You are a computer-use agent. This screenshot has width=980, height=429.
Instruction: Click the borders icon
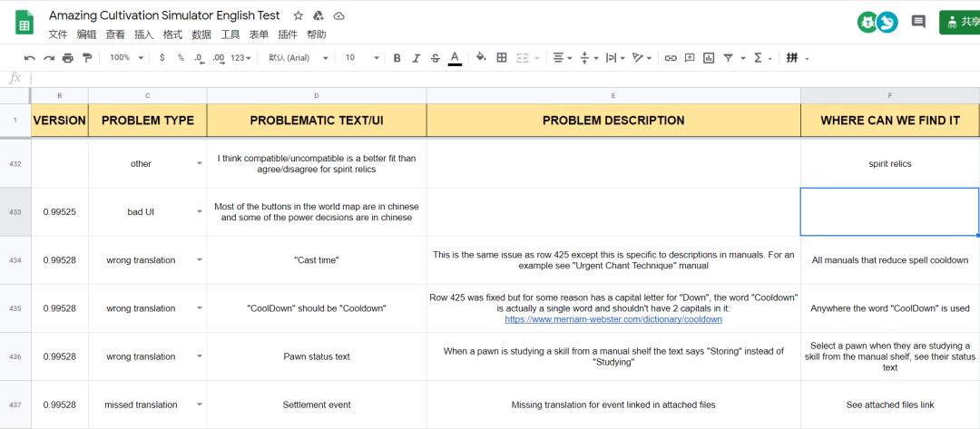(x=502, y=58)
